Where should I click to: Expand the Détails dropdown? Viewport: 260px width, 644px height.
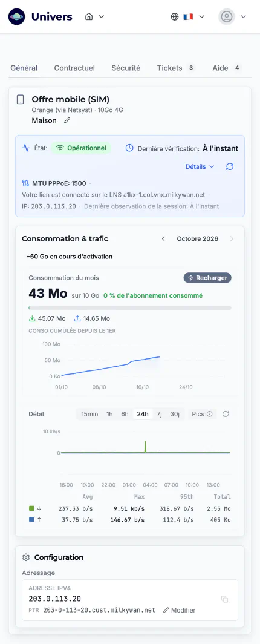coord(200,166)
